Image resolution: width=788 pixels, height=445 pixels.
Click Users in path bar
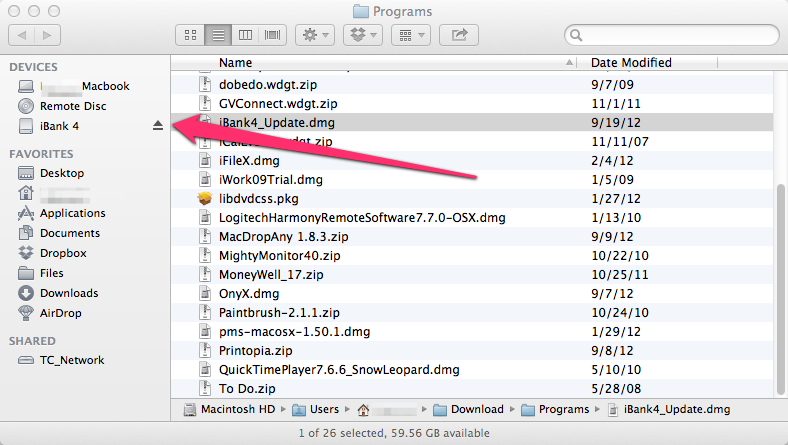point(316,409)
